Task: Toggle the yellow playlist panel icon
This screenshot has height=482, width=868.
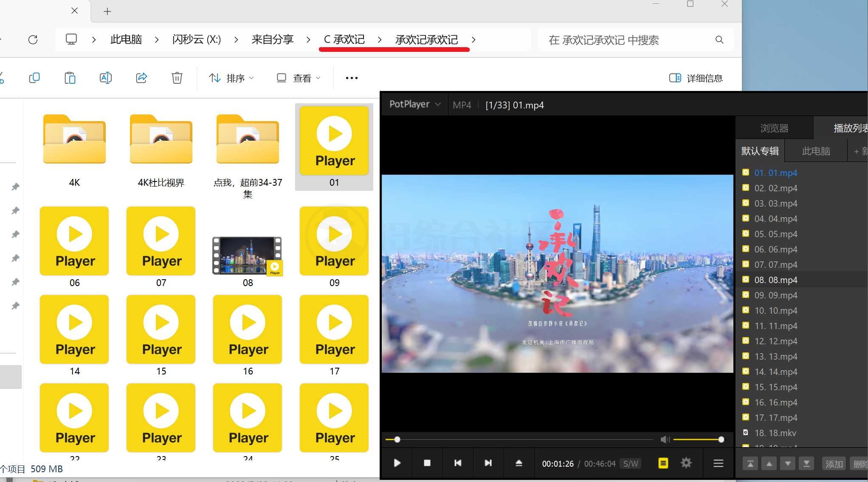Action: coord(663,463)
